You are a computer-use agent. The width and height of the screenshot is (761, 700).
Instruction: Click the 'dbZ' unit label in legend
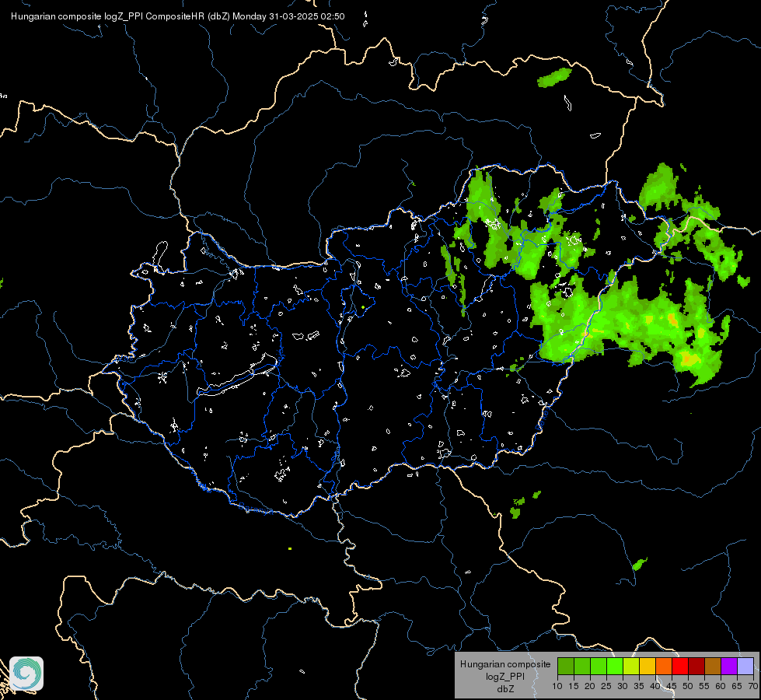coord(505,689)
